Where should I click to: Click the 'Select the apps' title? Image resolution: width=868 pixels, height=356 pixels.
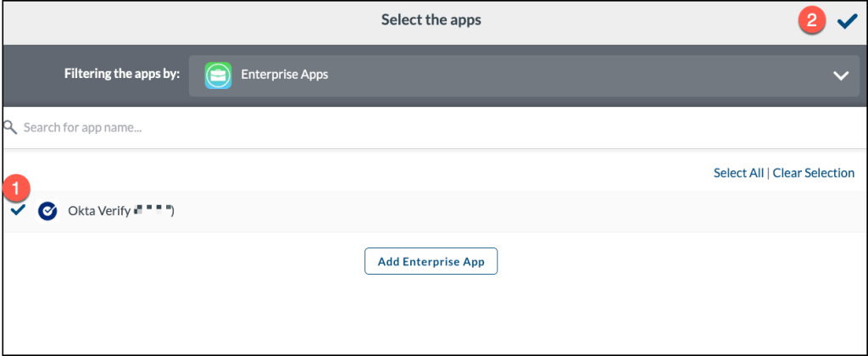(431, 19)
